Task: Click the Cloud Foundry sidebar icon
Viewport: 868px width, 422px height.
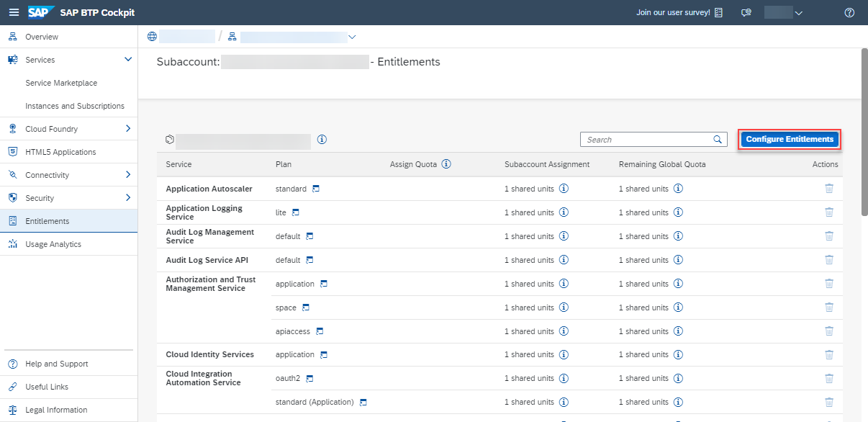Action: (12, 129)
